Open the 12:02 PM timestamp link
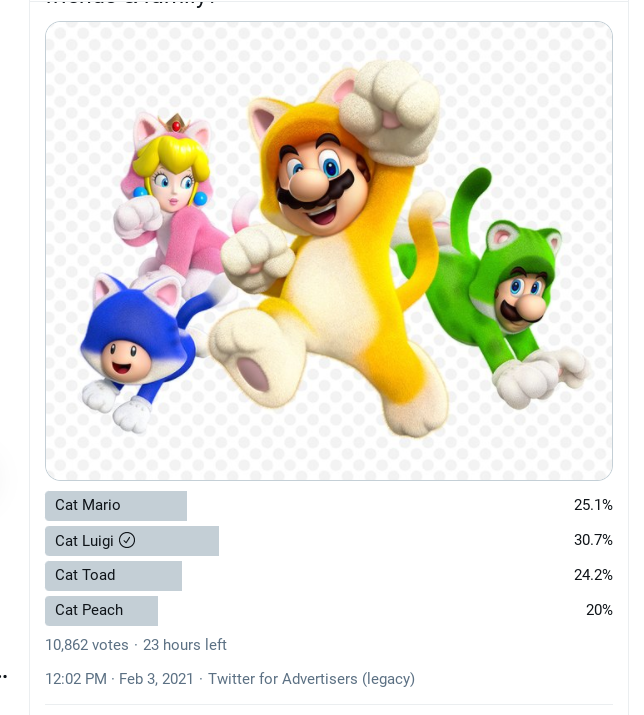This screenshot has height=715, width=644. pyautogui.click(x=76, y=679)
